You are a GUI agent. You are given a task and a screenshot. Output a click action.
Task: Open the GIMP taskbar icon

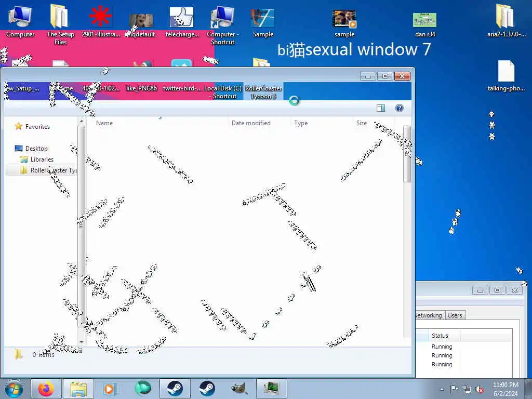[239, 389]
